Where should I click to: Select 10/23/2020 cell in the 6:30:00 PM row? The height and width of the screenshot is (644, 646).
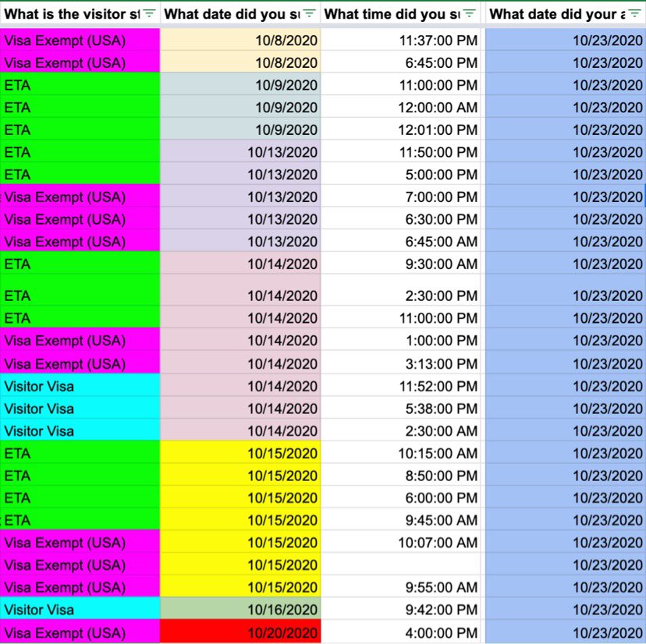click(x=566, y=218)
